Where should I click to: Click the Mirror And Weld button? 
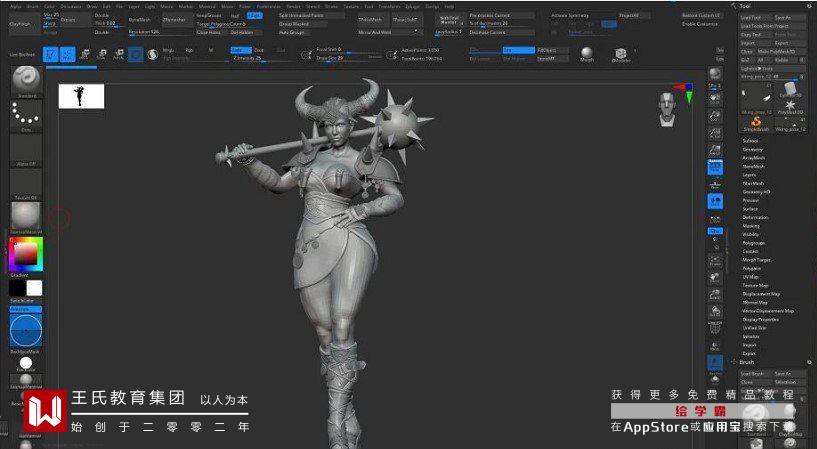389,32
